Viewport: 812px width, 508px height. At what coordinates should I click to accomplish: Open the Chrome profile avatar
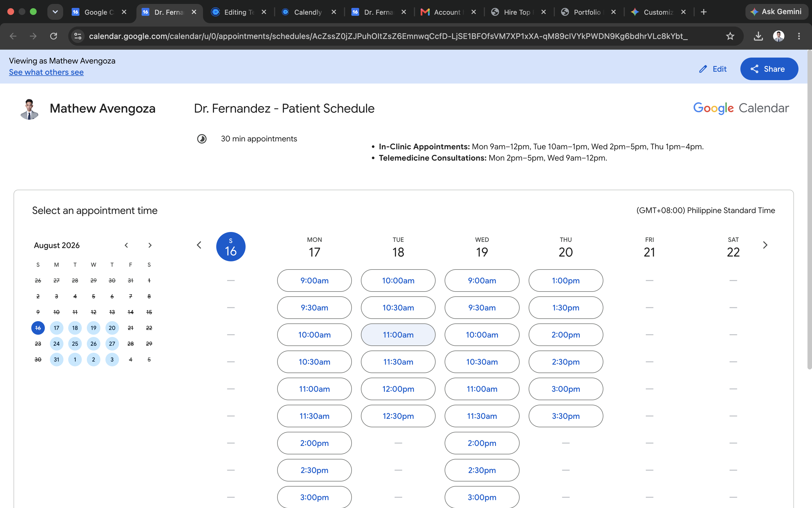(x=778, y=36)
